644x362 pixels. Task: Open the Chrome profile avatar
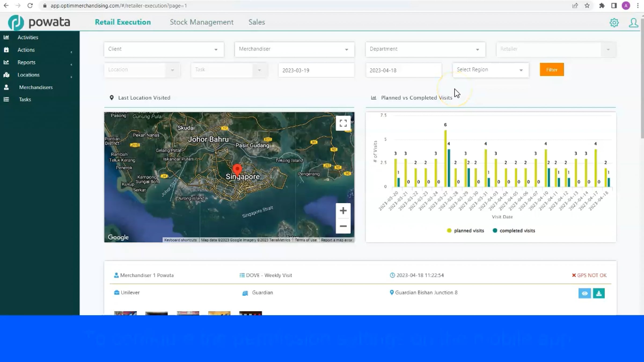(x=626, y=6)
